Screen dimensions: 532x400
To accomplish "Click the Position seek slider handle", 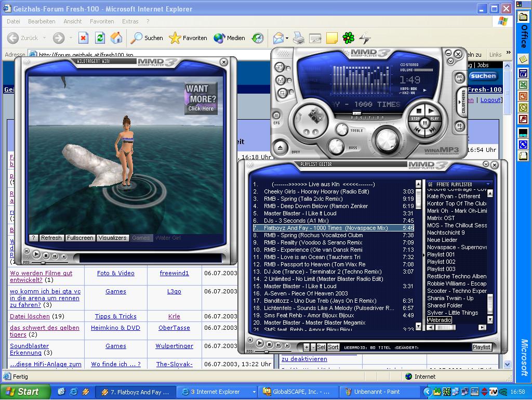I will pos(356,113).
